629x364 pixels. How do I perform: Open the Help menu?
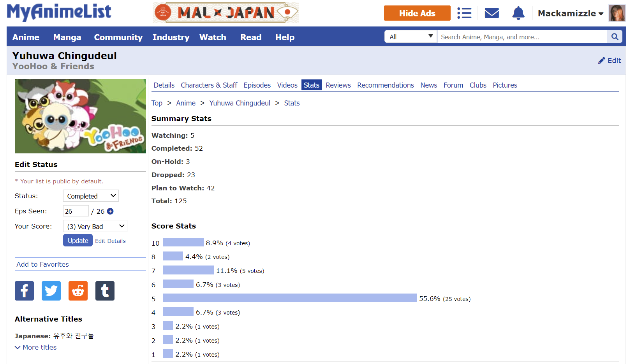[x=285, y=37]
